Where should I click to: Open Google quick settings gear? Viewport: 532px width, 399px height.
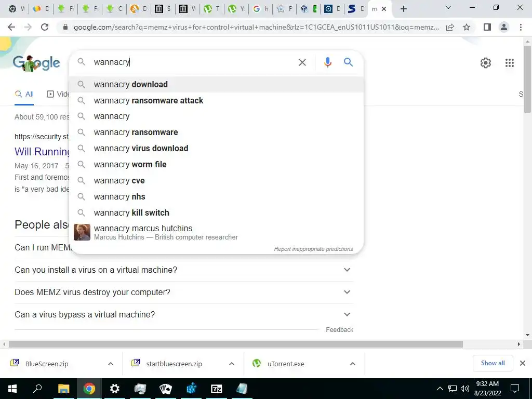(486, 63)
